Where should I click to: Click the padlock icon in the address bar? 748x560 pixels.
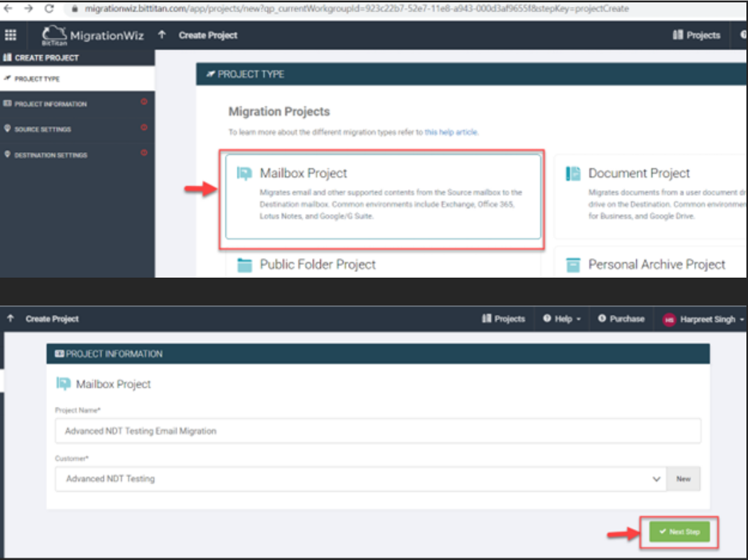coord(74,9)
